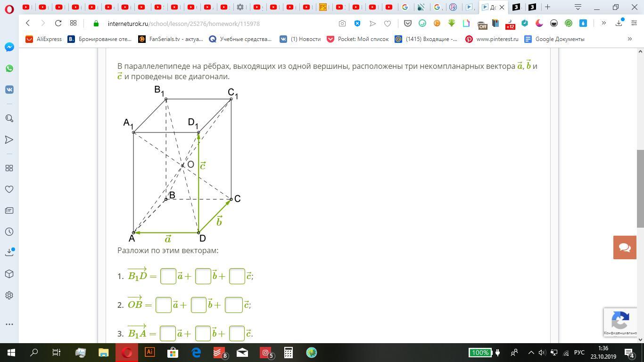Open WhatsApp from the sidebar
The image size is (644, 362).
[9, 68]
